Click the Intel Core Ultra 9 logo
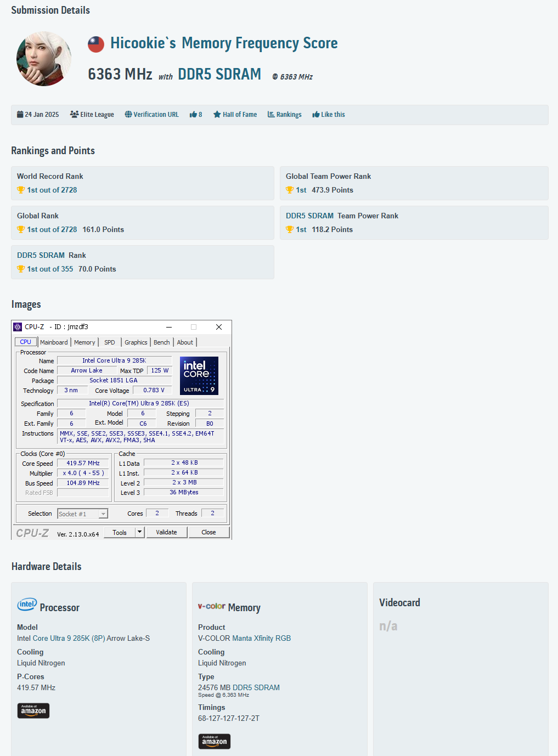558x756 pixels. click(x=199, y=376)
